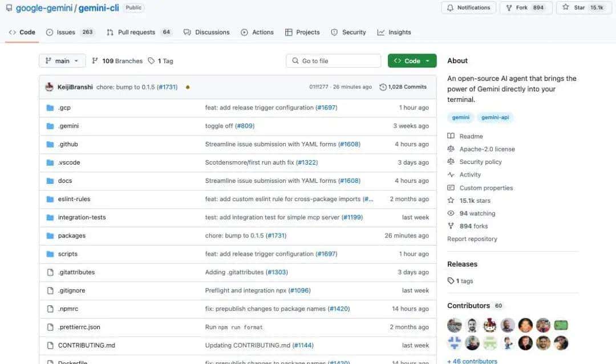Open the packages folder icon
The width and height of the screenshot is (616, 364).
pos(50,236)
